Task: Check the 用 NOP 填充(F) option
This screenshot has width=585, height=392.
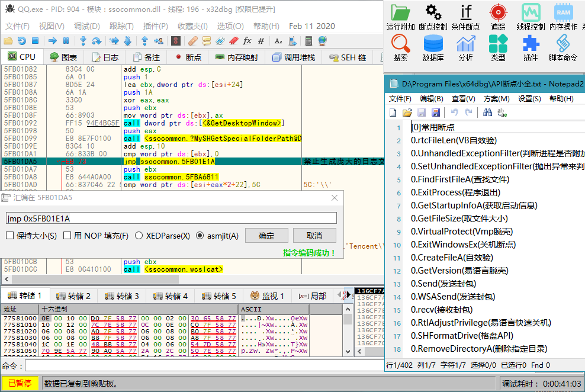Action: click(69, 236)
